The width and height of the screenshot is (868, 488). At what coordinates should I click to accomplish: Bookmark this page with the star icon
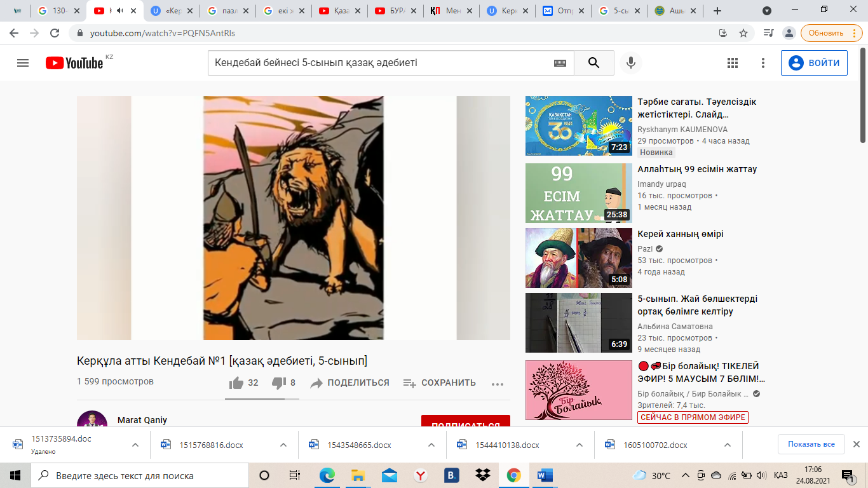743,33
